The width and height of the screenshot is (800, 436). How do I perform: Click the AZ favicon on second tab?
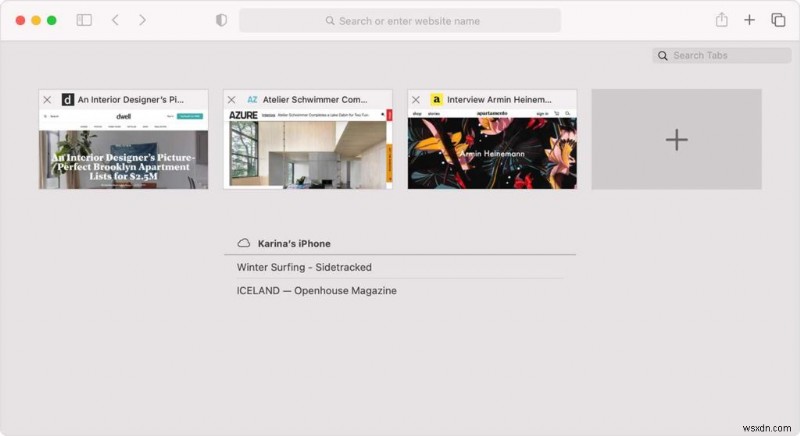pyautogui.click(x=252, y=99)
